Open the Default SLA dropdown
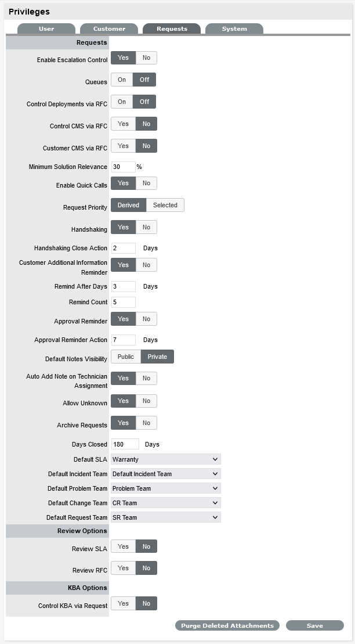The width and height of the screenshot is (355, 644). (165, 459)
